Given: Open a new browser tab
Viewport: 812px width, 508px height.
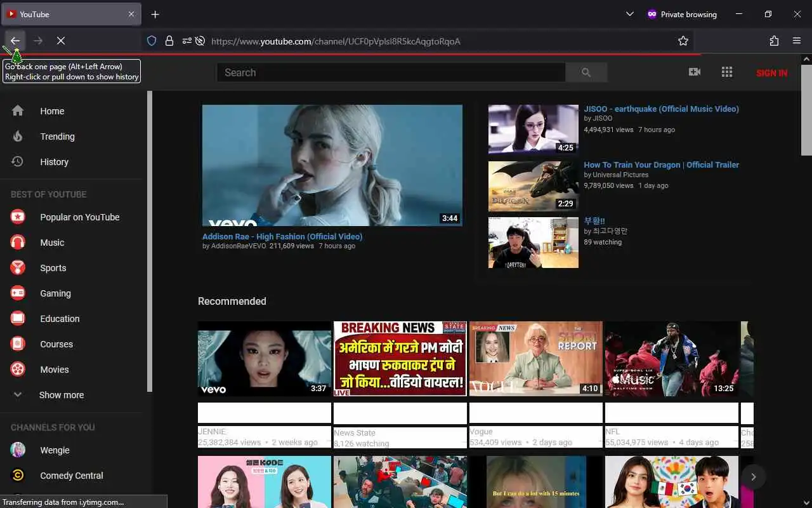Looking at the screenshot, I should (155, 14).
